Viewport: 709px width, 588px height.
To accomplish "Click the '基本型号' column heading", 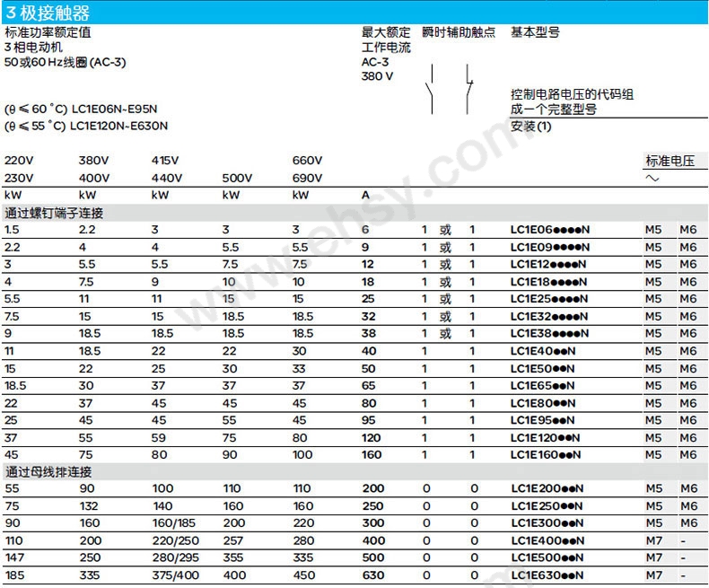I will click(x=535, y=32).
